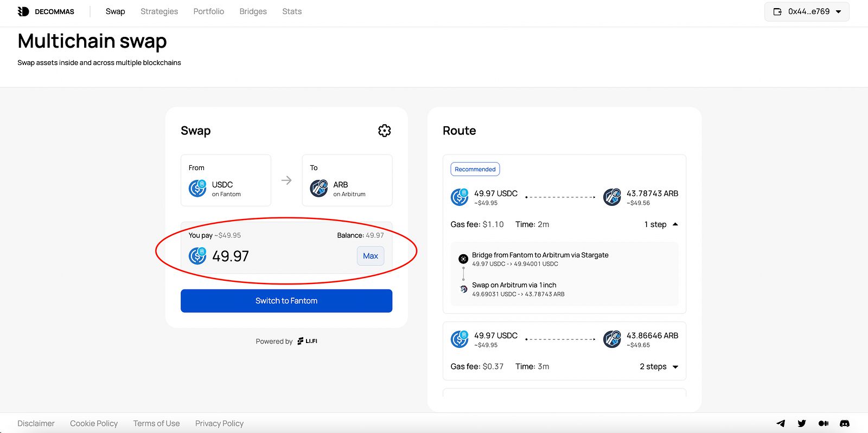The height and width of the screenshot is (433, 868).
Task: Click 'Swap on Arbitrum via 1inch' text
Action: (x=514, y=285)
